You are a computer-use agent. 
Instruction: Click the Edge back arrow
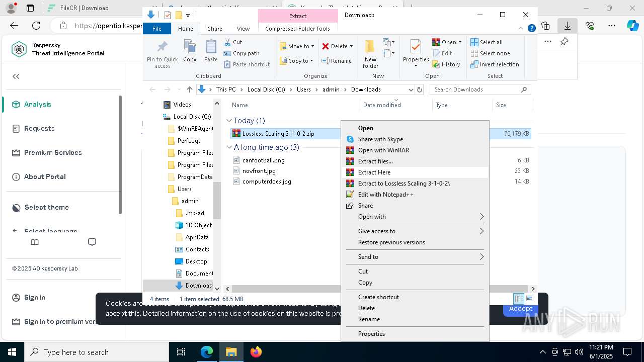point(14,26)
